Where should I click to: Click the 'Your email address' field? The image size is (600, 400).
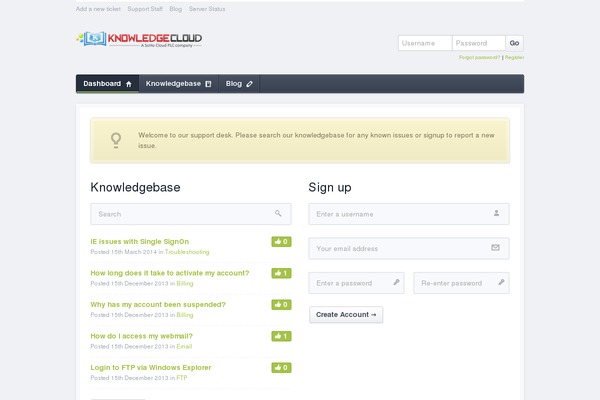(x=409, y=248)
